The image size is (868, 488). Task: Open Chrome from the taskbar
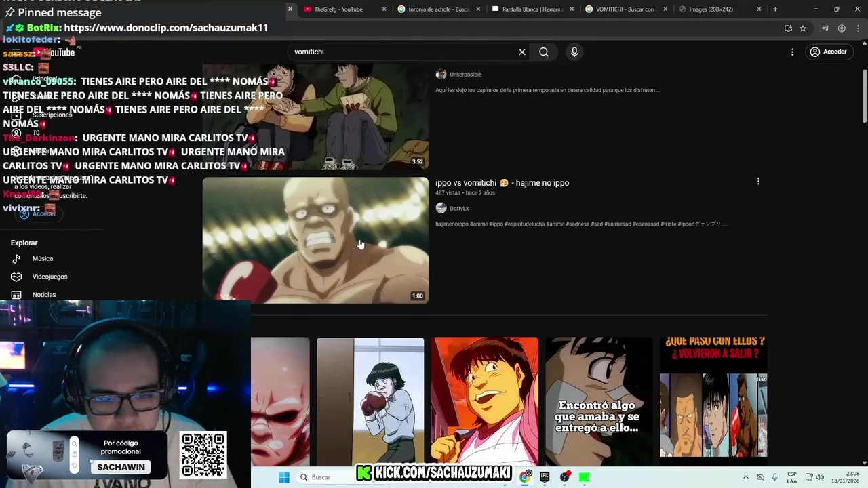[x=525, y=477]
